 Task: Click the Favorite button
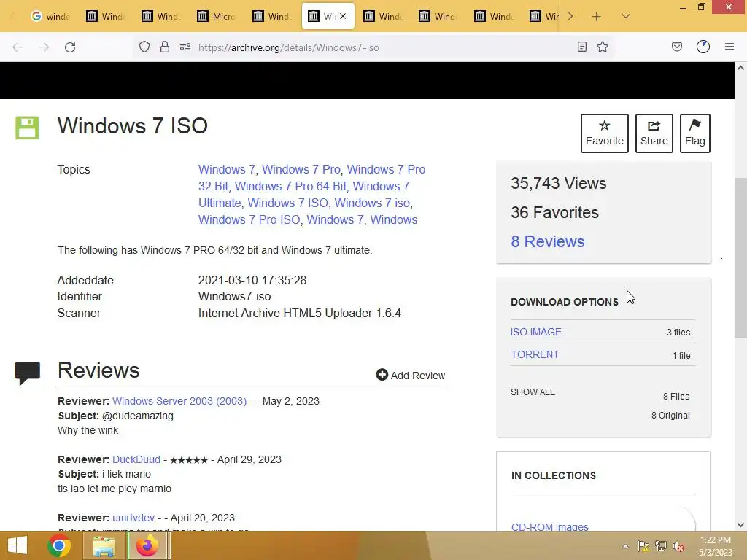[x=605, y=133]
